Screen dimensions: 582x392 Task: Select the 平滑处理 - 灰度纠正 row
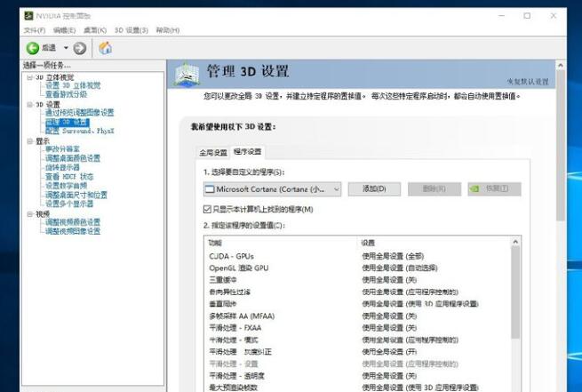357,351
